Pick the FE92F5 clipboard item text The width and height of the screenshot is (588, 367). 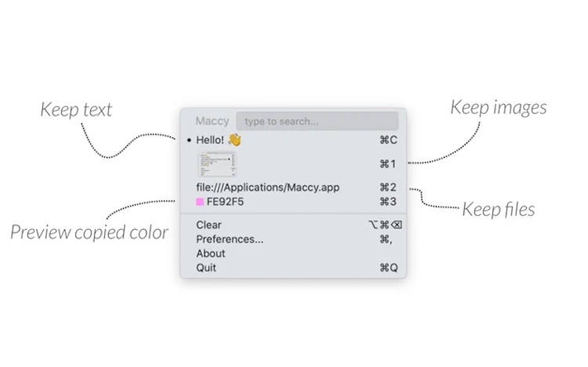pos(225,202)
